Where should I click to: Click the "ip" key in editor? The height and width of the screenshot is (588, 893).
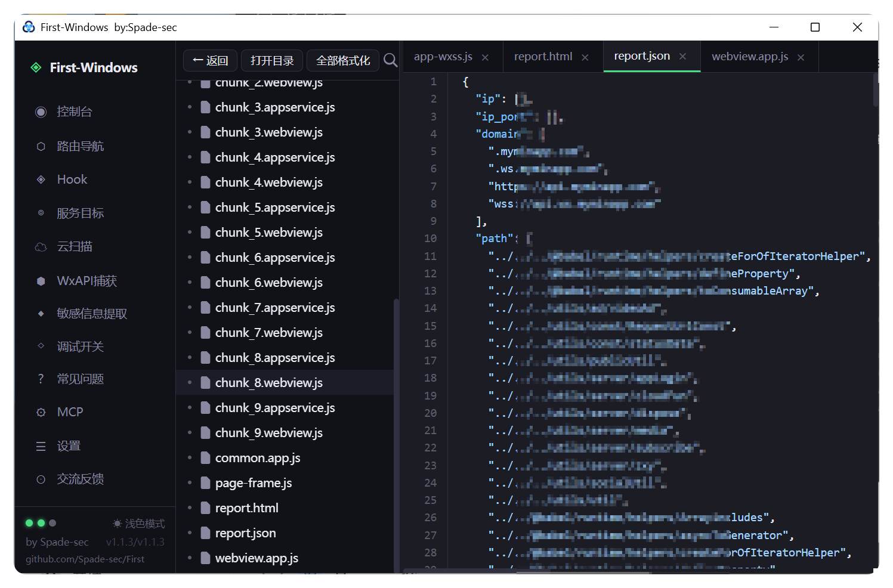point(488,99)
